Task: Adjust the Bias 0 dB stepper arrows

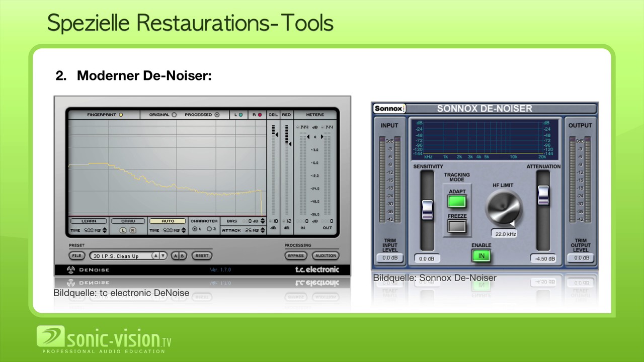Action: click(263, 221)
